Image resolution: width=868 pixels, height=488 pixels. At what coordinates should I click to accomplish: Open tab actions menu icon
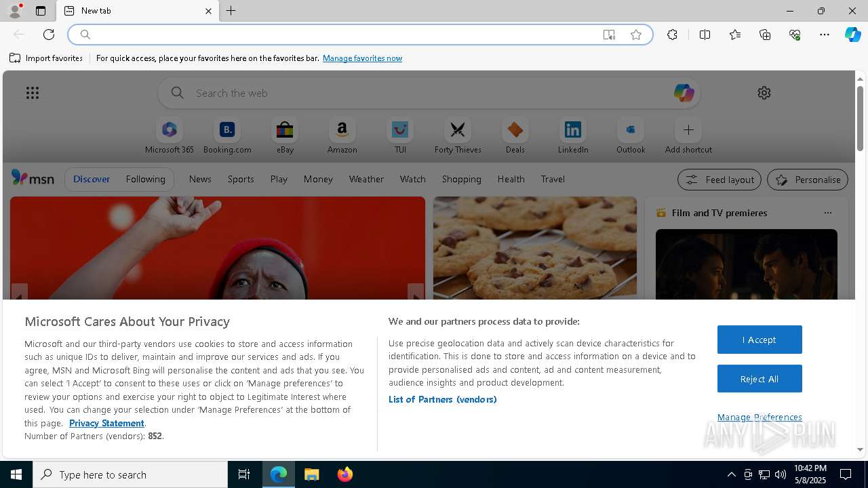tap(41, 11)
